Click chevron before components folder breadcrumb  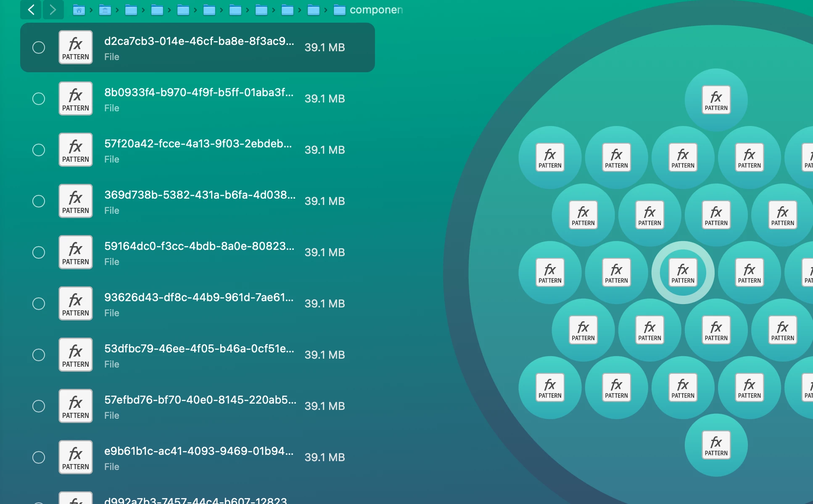point(325,10)
